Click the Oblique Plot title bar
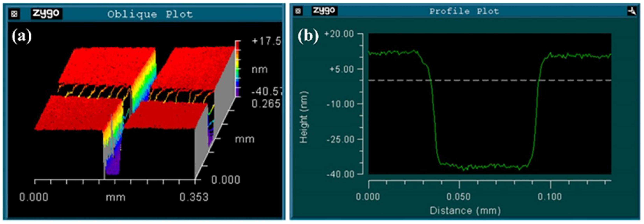Screen dimensions: 644x224 click(x=150, y=14)
